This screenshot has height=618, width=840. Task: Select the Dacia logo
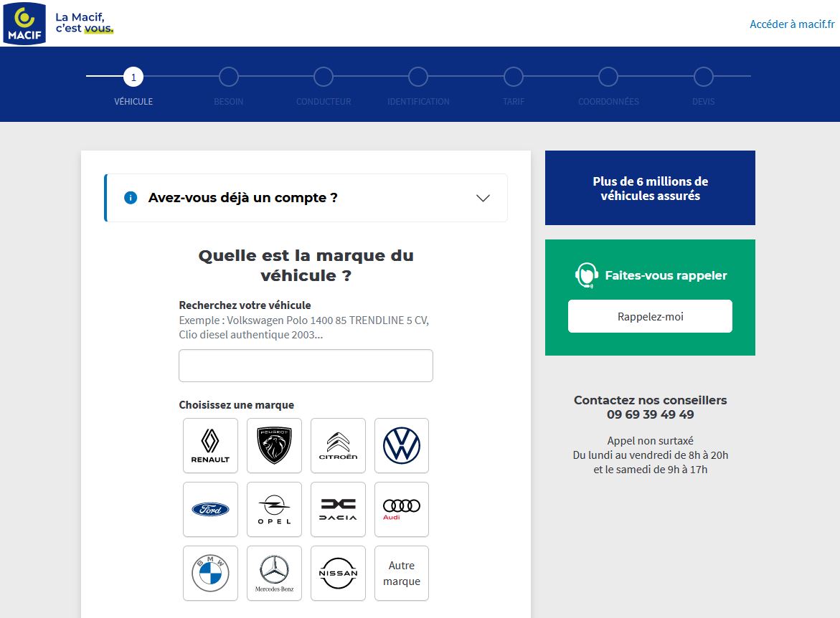[x=337, y=509]
